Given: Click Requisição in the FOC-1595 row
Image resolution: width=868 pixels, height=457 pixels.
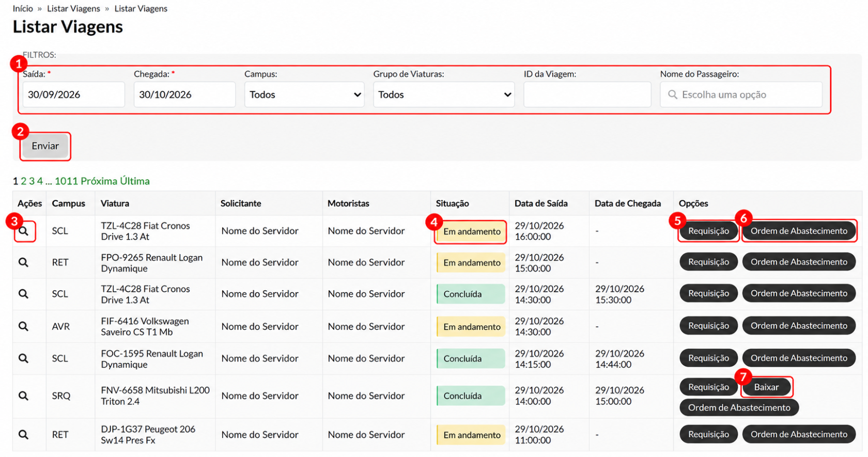Looking at the screenshot, I should (x=708, y=358).
